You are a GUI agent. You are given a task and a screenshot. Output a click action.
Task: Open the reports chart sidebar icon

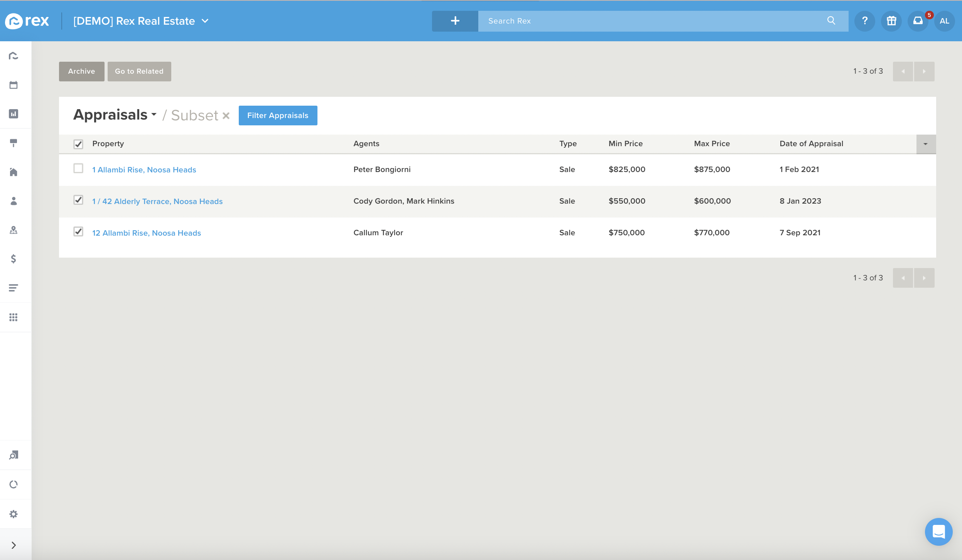pyautogui.click(x=14, y=114)
